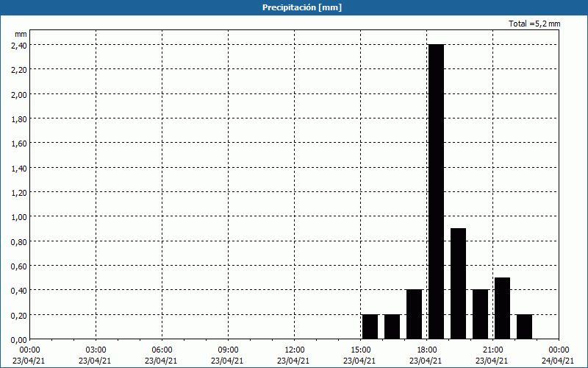Viewport: 588px width, 368px height.
Task: Select the "Total =5,2 mm" label
Action: click(534, 24)
